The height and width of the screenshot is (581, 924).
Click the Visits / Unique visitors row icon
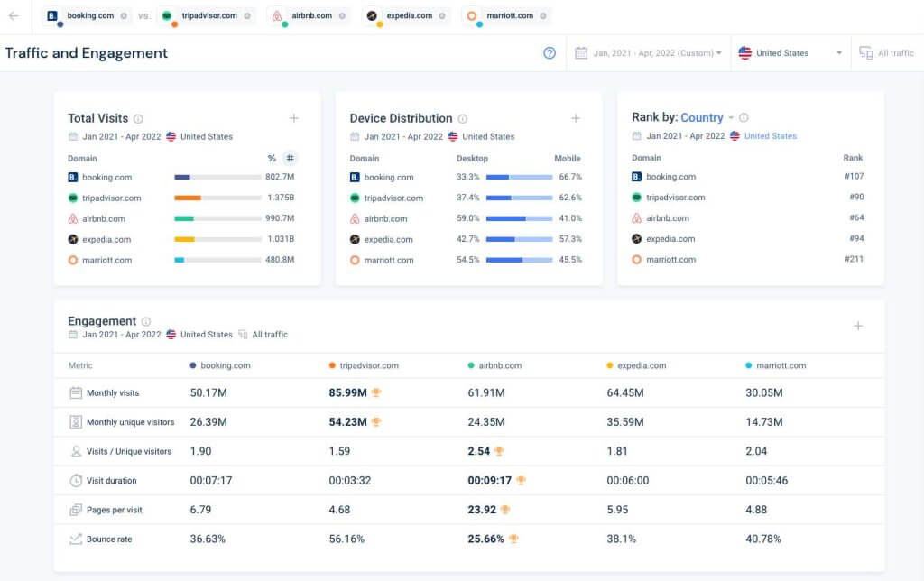[76, 451]
